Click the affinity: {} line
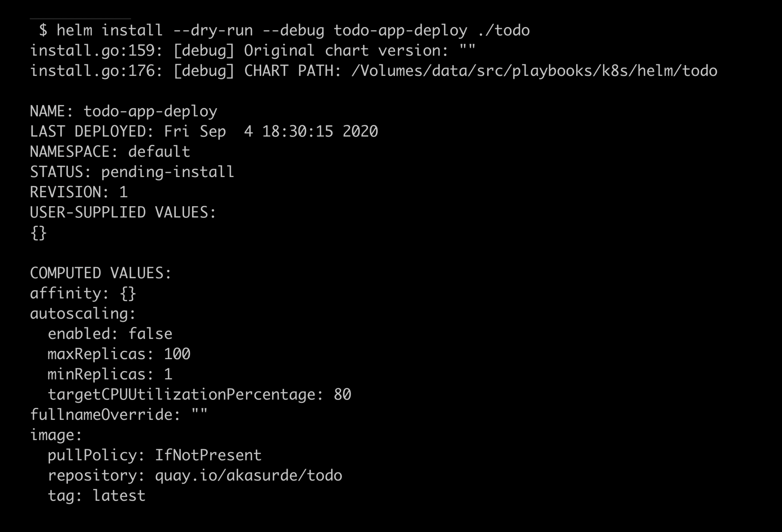The width and height of the screenshot is (782, 532). pyautogui.click(x=83, y=293)
